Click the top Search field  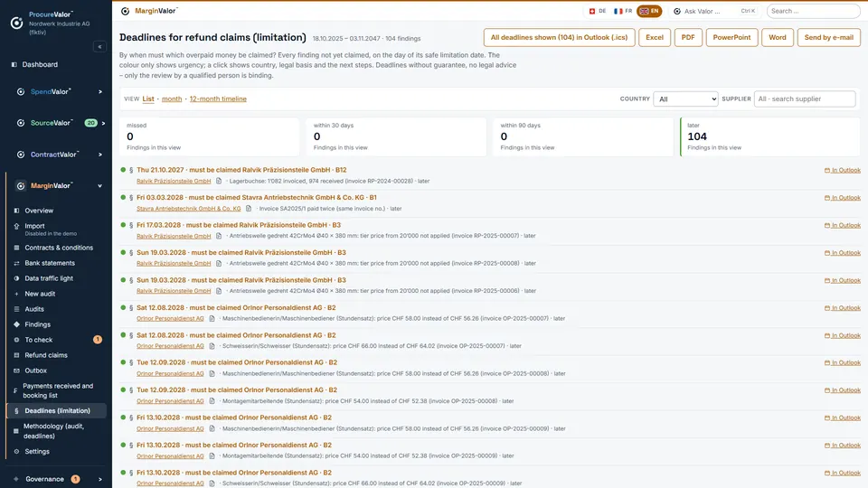coord(813,11)
